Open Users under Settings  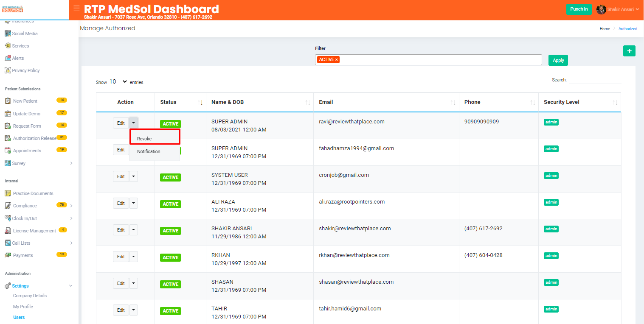19,317
